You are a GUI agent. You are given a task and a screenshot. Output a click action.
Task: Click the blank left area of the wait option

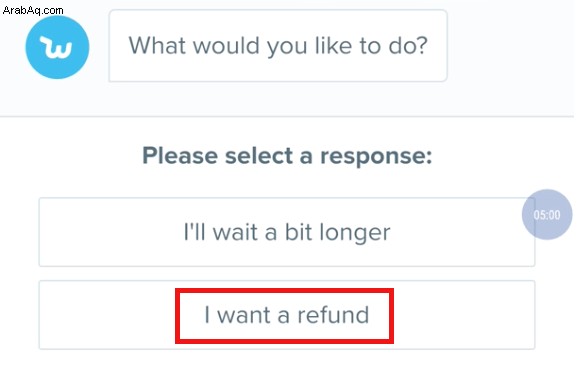click(x=111, y=232)
